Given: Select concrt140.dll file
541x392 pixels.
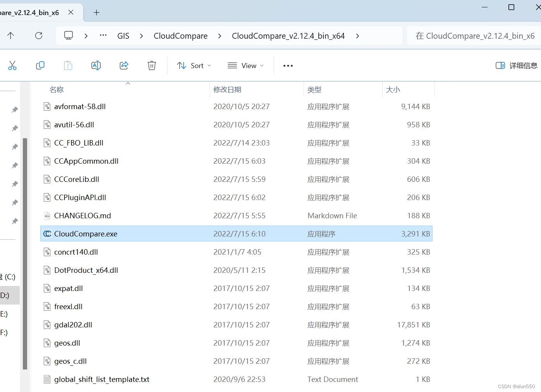Looking at the screenshot, I should [236, 252].
